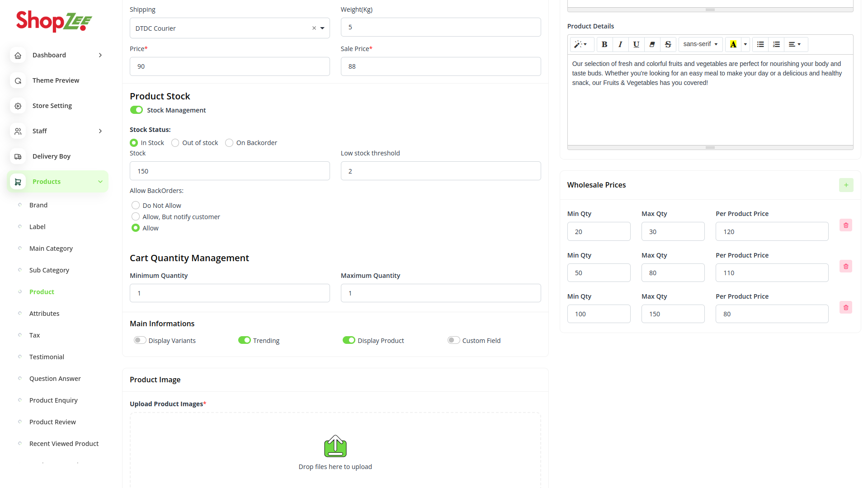The image size is (868, 488).
Task: Insert an unordered bullet list
Action: (x=760, y=44)
